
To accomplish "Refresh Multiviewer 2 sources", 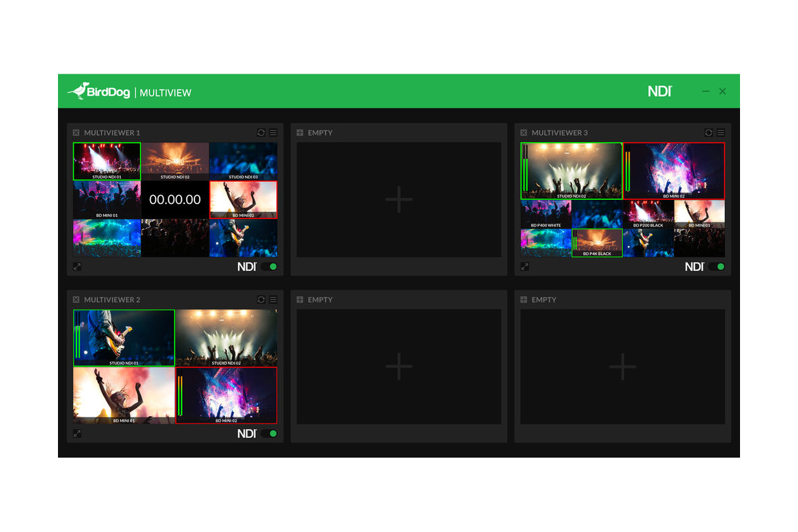I will click(x=261, y=299).
